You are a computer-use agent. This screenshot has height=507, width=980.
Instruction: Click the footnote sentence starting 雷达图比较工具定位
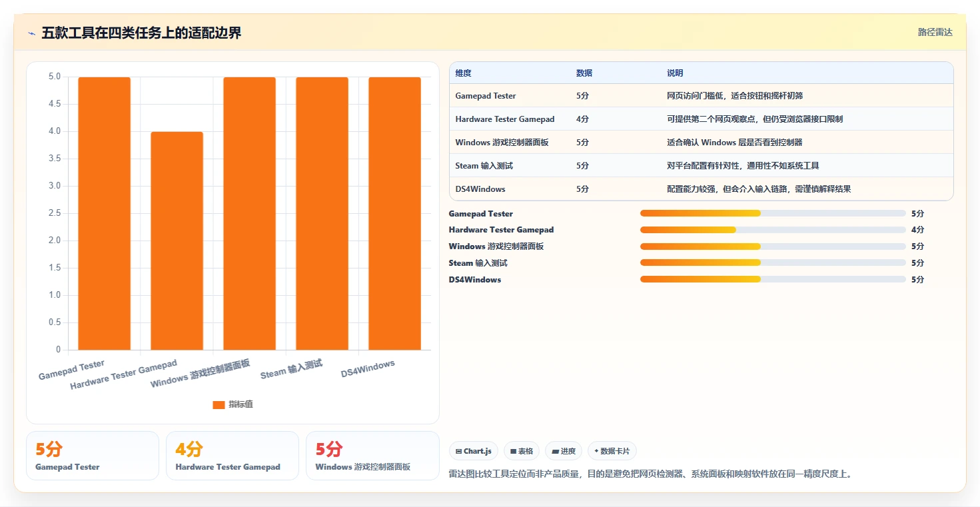(651, 474)
